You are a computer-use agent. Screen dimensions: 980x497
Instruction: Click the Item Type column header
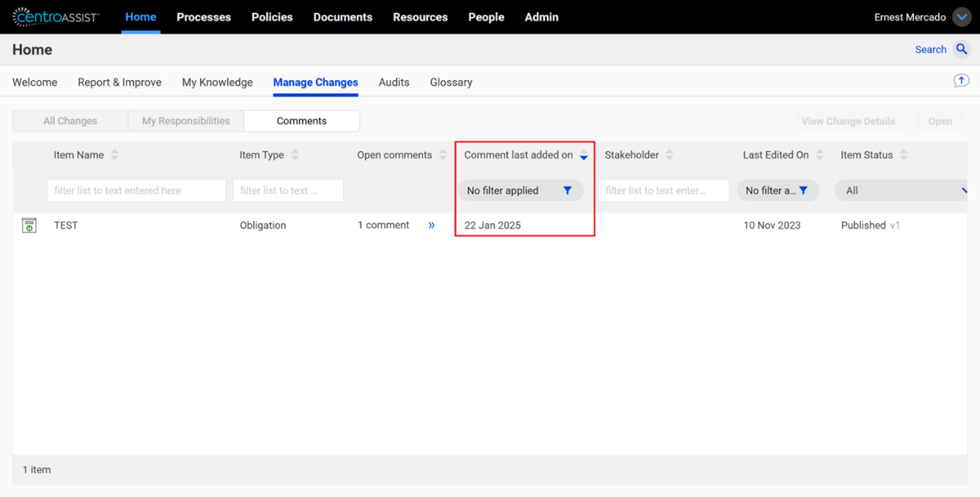pyautogui.click(x=262, y=155)
